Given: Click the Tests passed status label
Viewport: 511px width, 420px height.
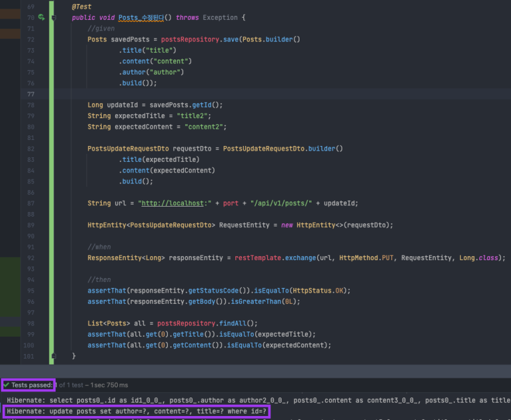Looking at the screenshot, I should pyautogui.click(x=32, y=385).
